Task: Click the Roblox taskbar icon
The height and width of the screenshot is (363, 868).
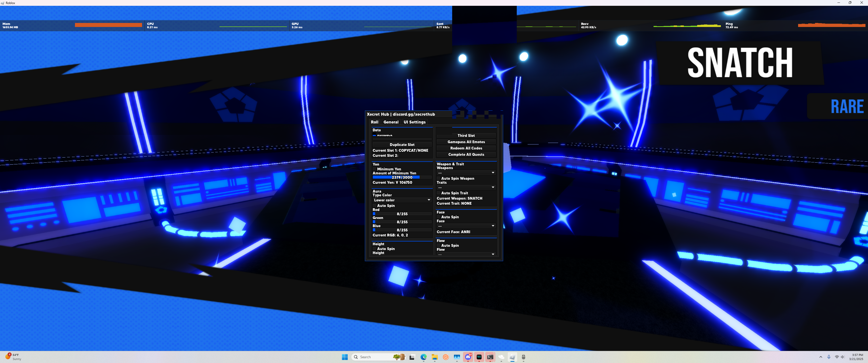Action: (x=512, y=357)
